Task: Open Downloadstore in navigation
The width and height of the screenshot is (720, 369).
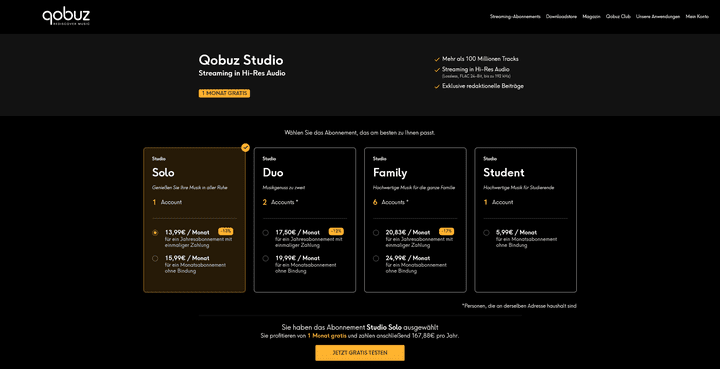Action: (x=561, y=17)
